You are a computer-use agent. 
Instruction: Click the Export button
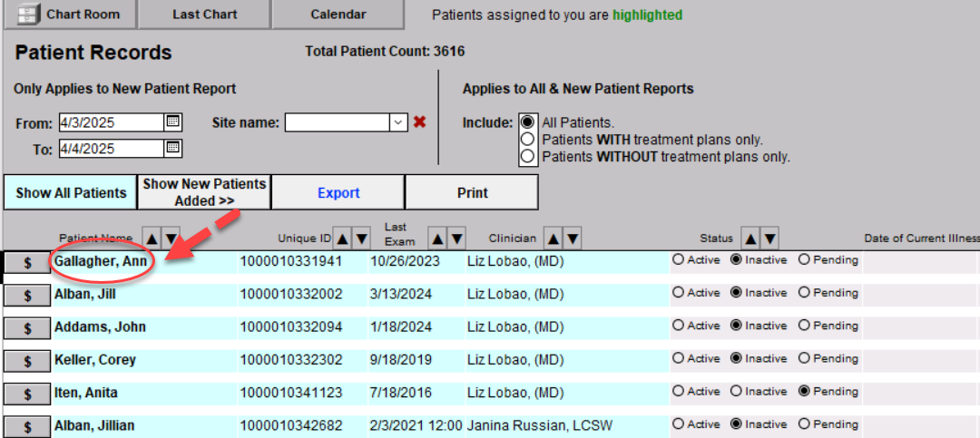[338, 192]
